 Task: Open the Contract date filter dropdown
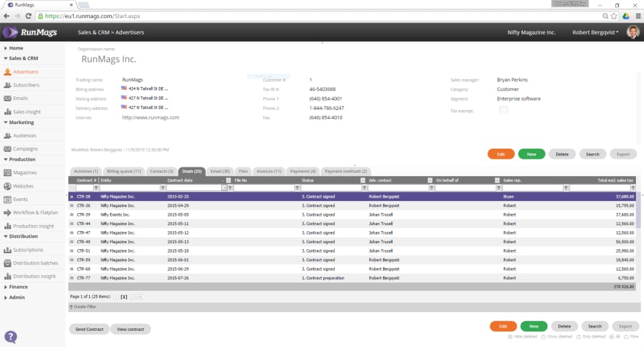(x=224, y=188)
